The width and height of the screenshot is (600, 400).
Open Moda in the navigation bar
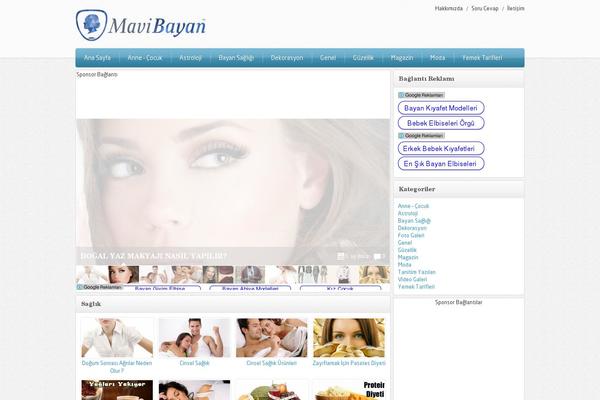(x=437, y=58)
